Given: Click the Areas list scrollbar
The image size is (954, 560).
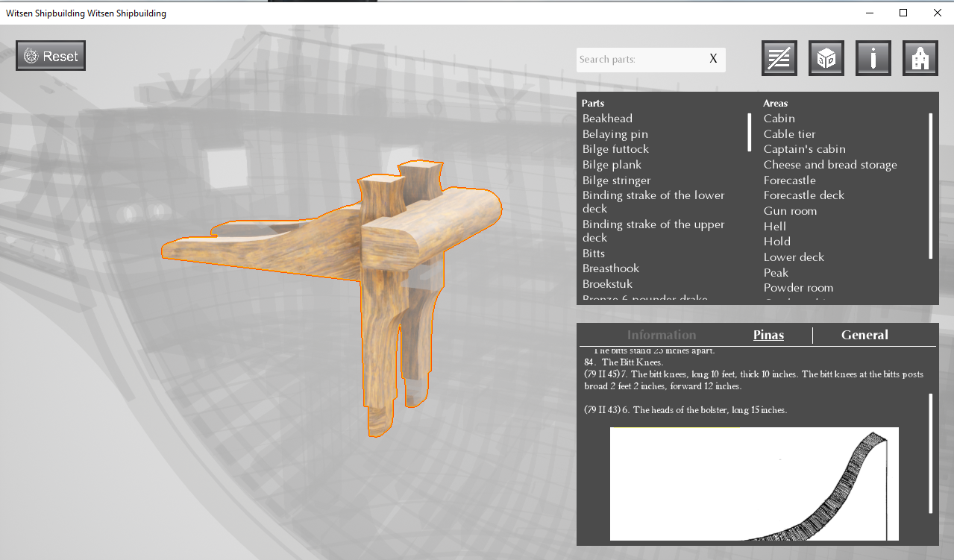Looking at the screenshot, I should point(931,186).
